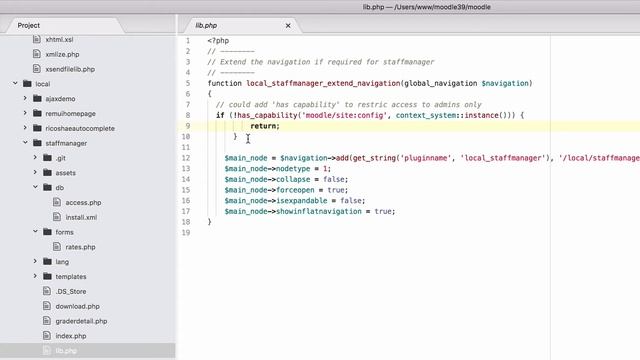
Task: Collapse the db folder chevron
Action: (x=35, y=187)
